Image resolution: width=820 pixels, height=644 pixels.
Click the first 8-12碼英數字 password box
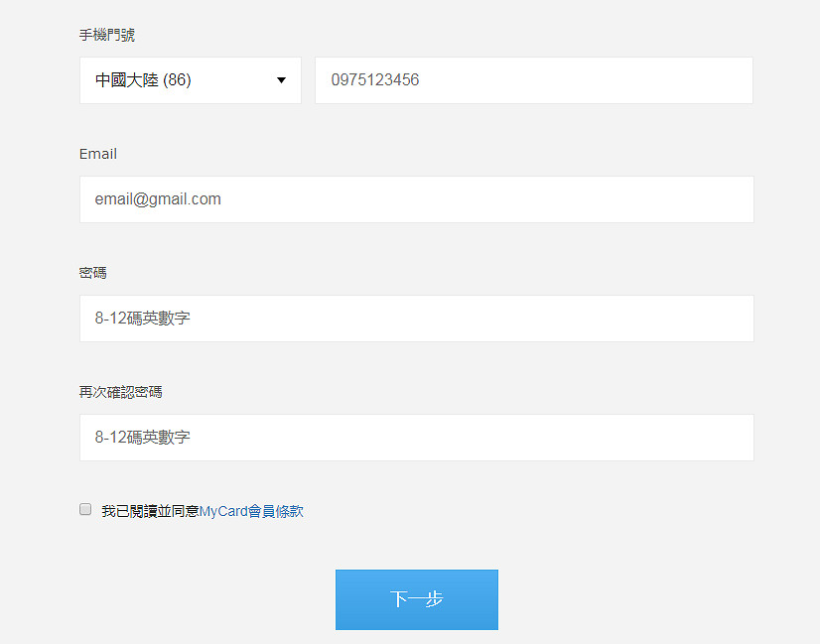[x=416, y=319]
